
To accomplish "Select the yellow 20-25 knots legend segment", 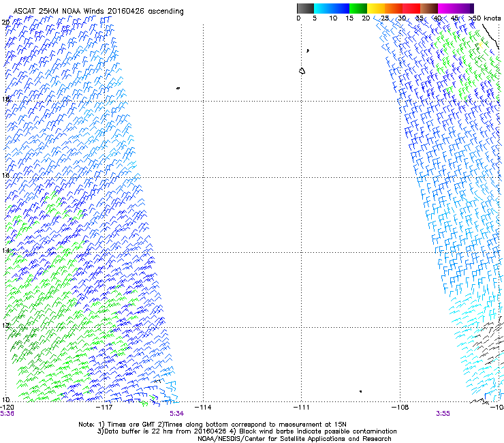I will [376, 8].
